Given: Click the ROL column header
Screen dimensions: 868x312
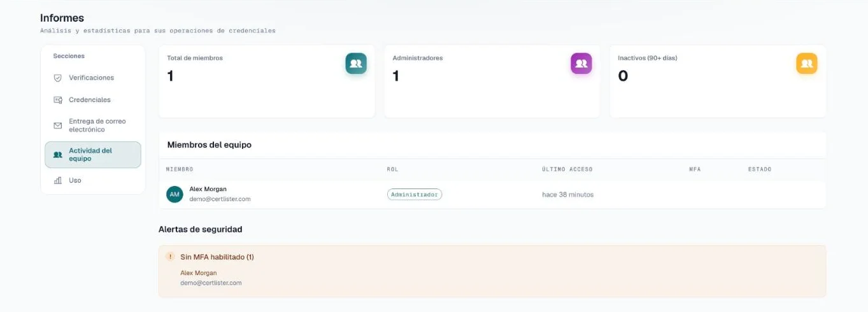Looking at the screenshot, I should pyautogui.click(x=392, y=169).
